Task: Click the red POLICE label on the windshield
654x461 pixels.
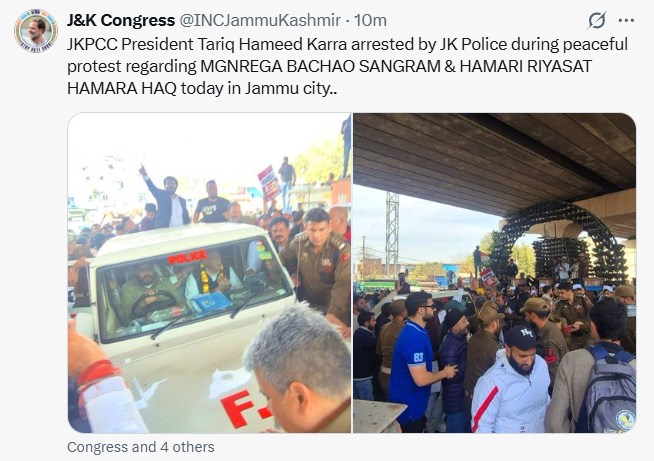Action: [x=188, y=257]
